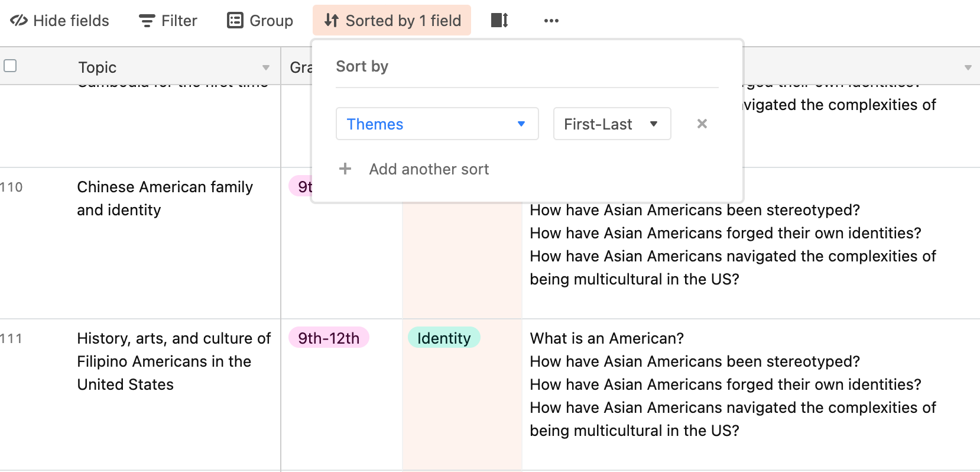Click row 110 text about Asian Americans stereotyped
980x472 pixels.
695,210
